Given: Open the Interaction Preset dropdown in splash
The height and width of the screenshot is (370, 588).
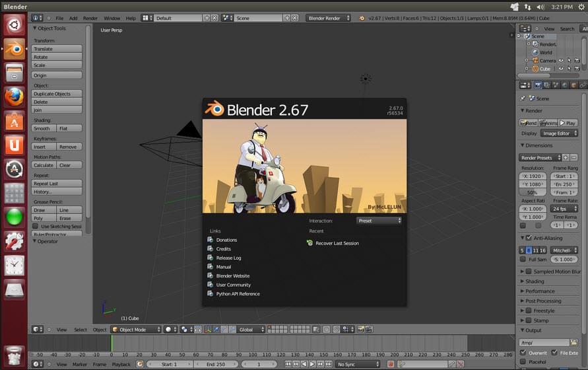Looking at the screenshot, I should pos(379,221).
